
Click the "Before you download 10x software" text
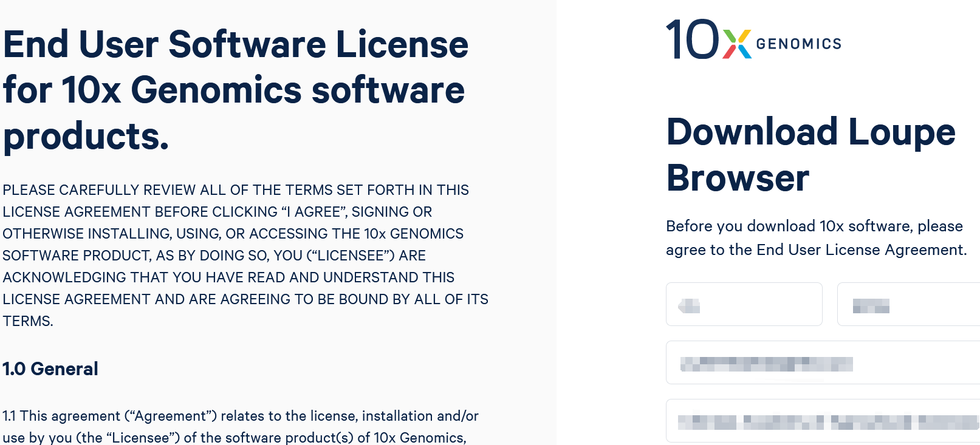(x=817, y=238)
